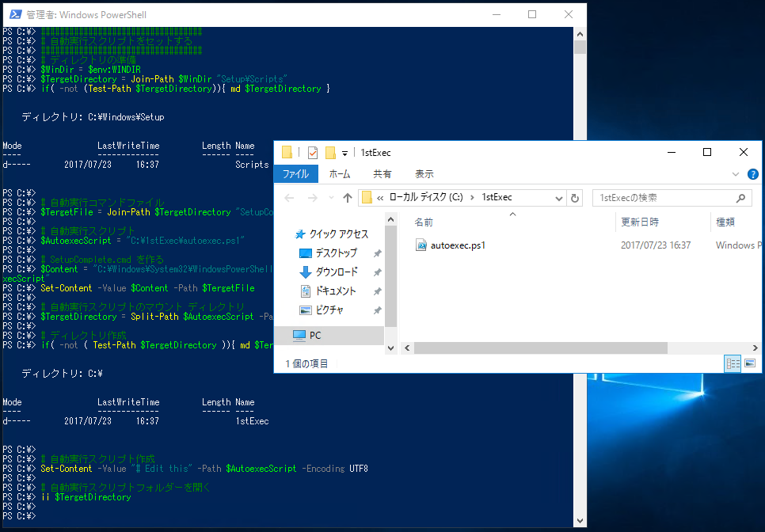
Task: Maximize the Explorer 1stExec window
Action: (707, 152)
